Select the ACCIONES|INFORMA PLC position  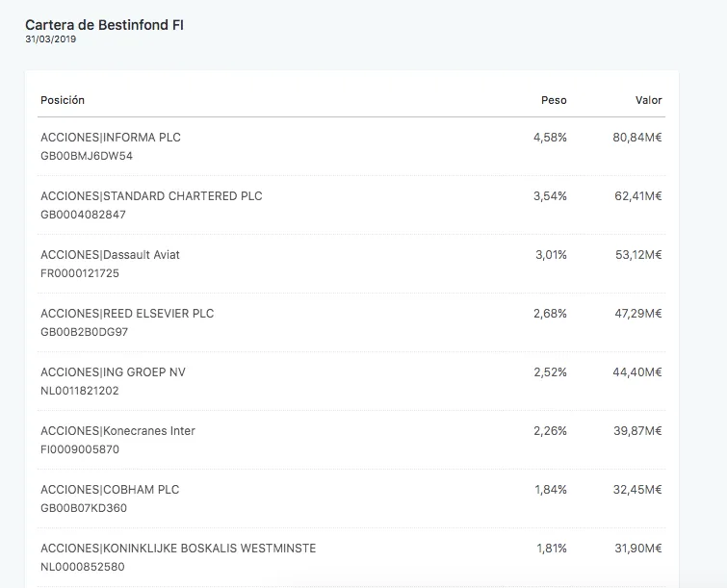click(111, 138)
